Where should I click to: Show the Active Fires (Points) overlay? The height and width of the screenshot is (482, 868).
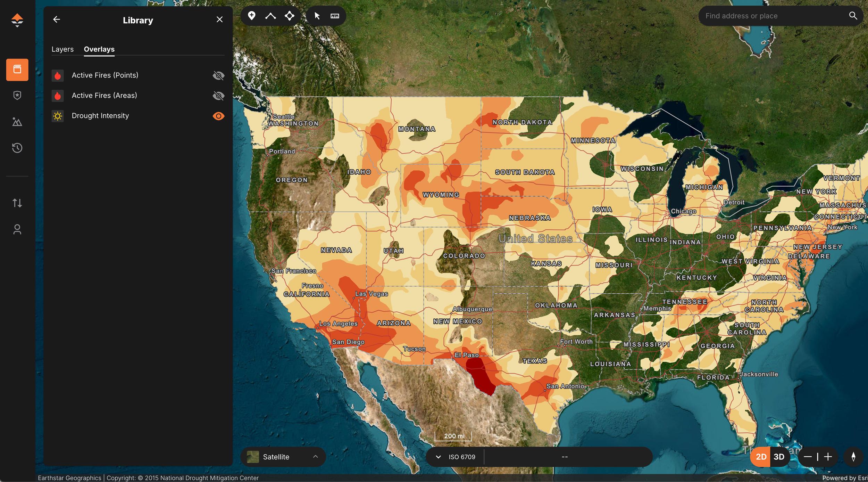point(219,75)
